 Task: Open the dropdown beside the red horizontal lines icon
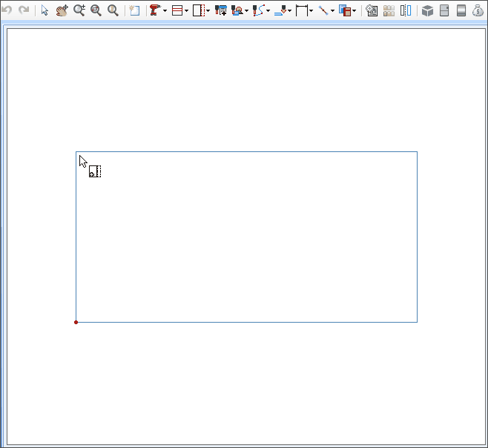point(186,11)
